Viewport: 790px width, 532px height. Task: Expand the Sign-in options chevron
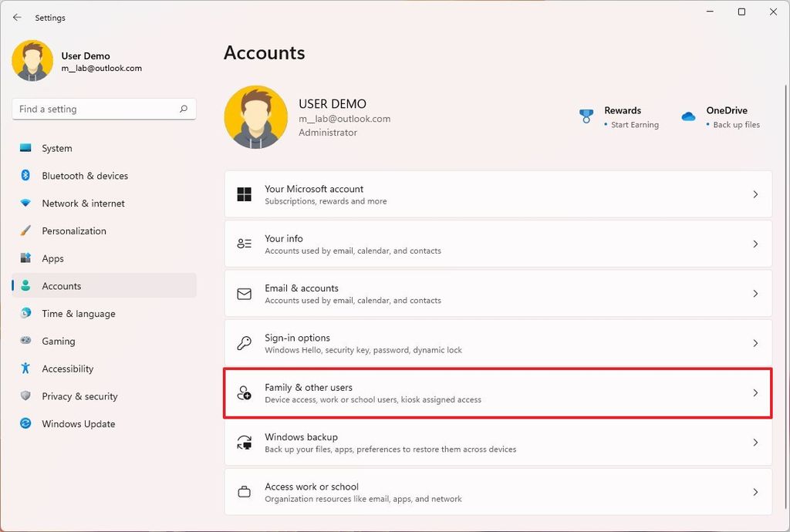[755, 343]
